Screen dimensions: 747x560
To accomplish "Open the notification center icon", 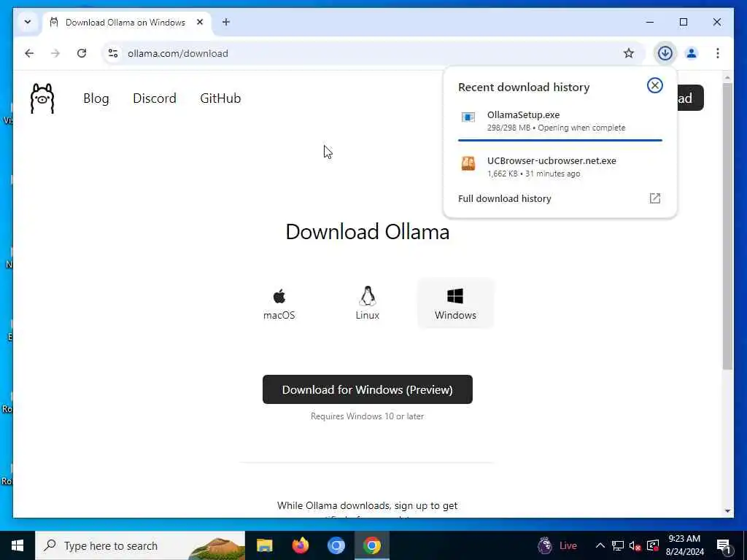I will pos(724,545).
